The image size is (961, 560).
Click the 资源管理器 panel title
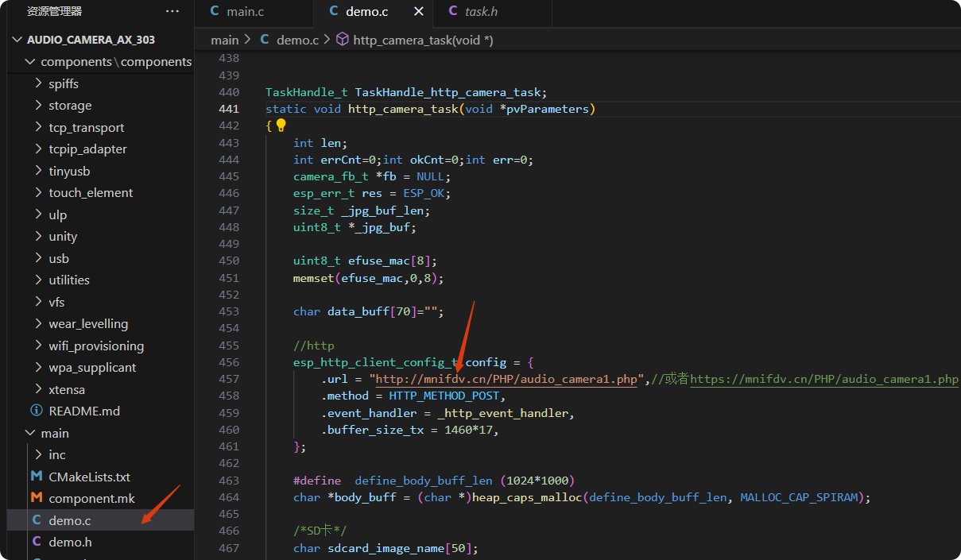click(x=54, y=11)
